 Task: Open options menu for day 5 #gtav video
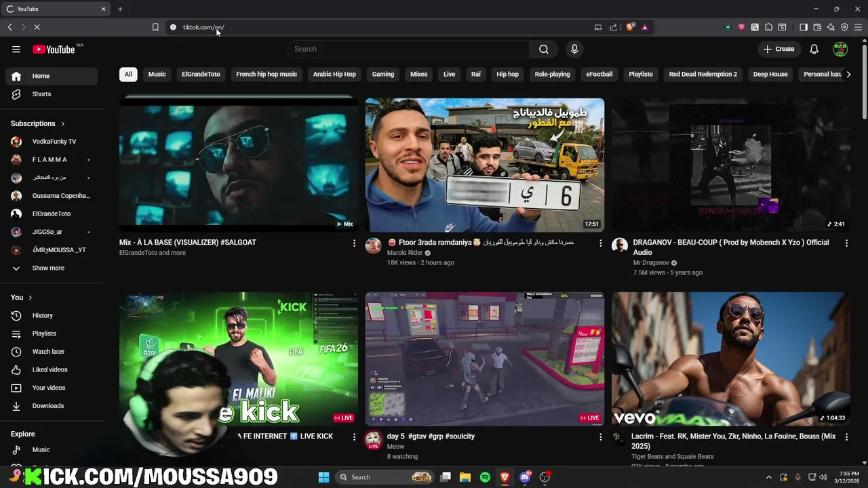coord(600,437)
